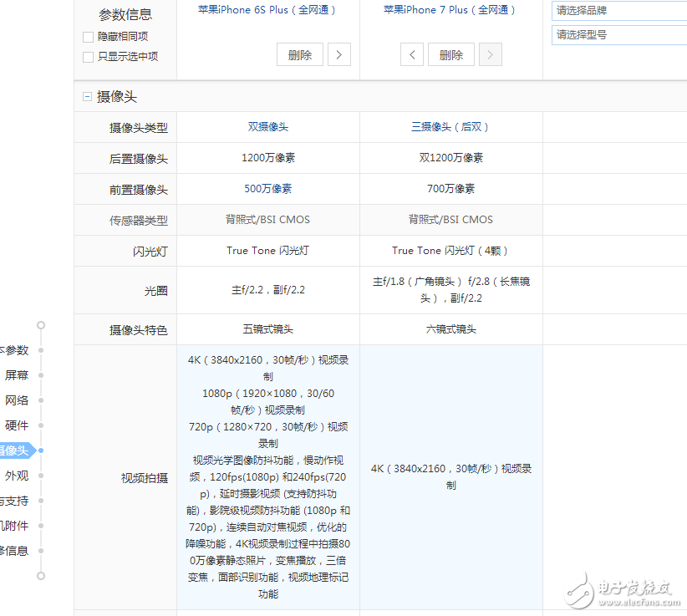Screen dimensions: 687x616
Task: Navigate to the 外观 section
Action: pyautogui.click(x=17, y=475)
